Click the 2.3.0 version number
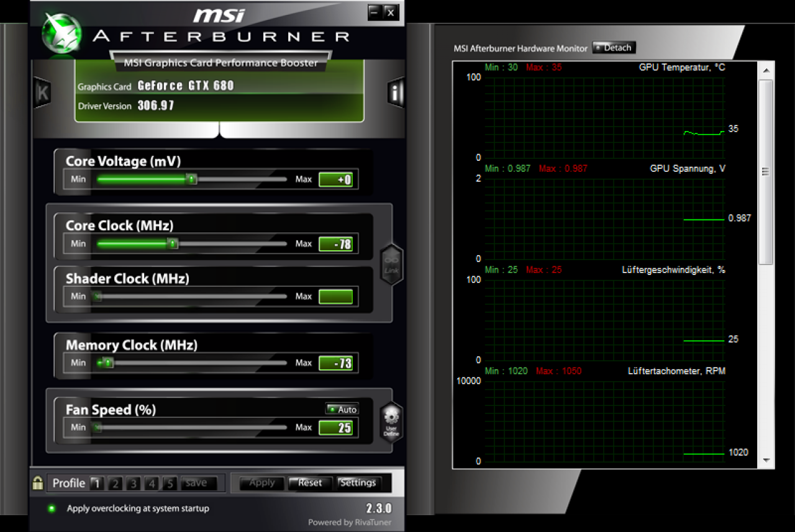This screenshot has width=795, height=532. click(379, 508)
